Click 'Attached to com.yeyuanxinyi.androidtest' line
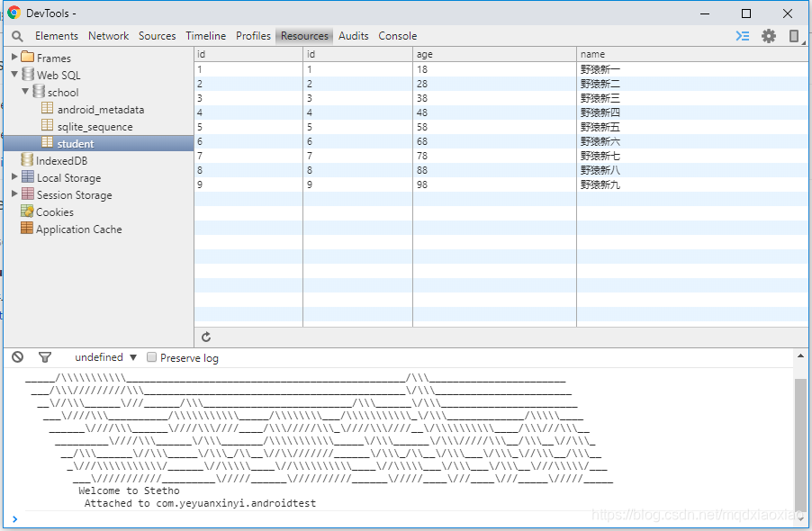 pyautogui.click(x=200, y=503)
